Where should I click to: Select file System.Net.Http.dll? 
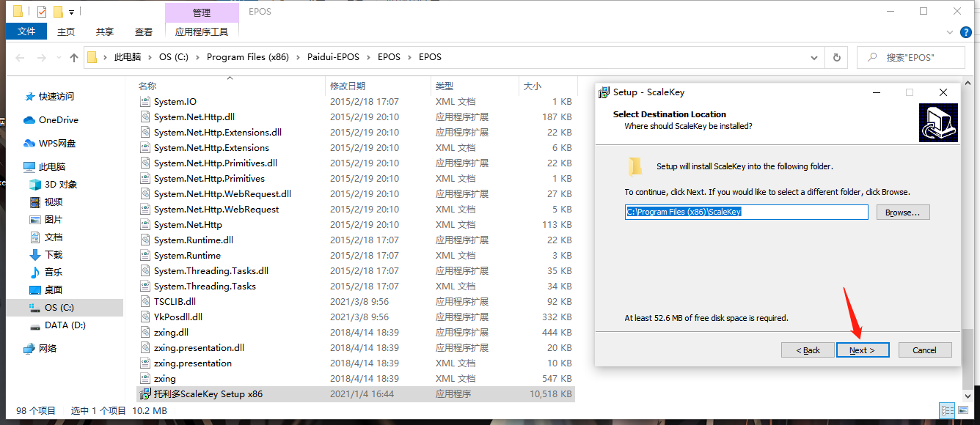click(x=194, y=117)
